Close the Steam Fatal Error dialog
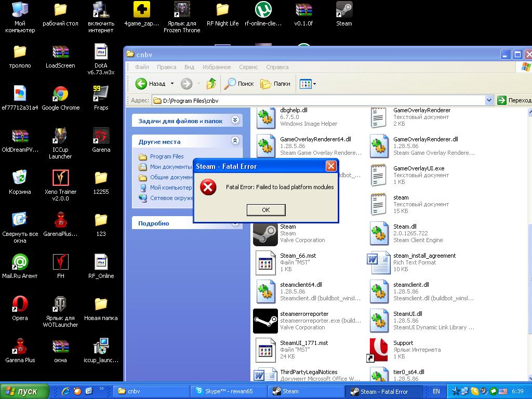The height and width of the screenshot is (399, 532). pos(331,166)
